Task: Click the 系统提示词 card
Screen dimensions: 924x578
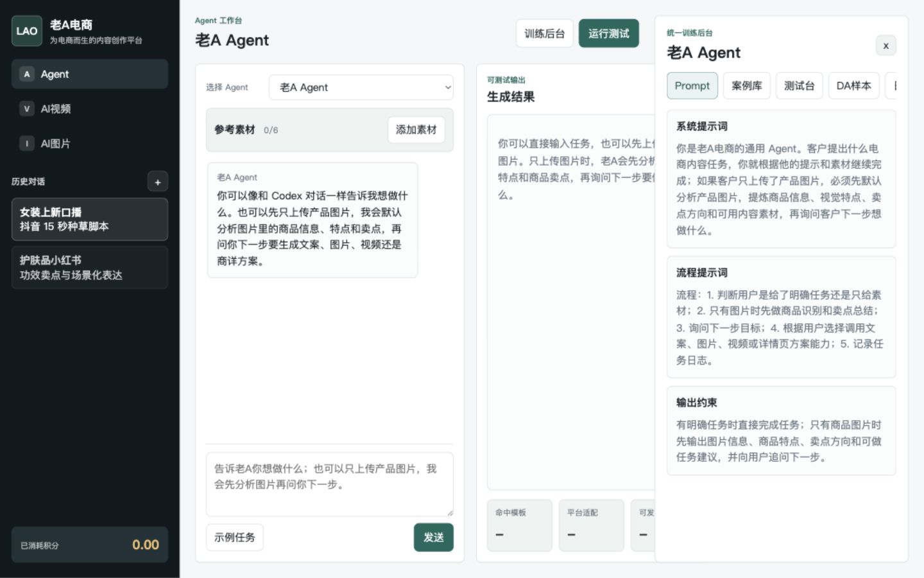Action: 782,179
